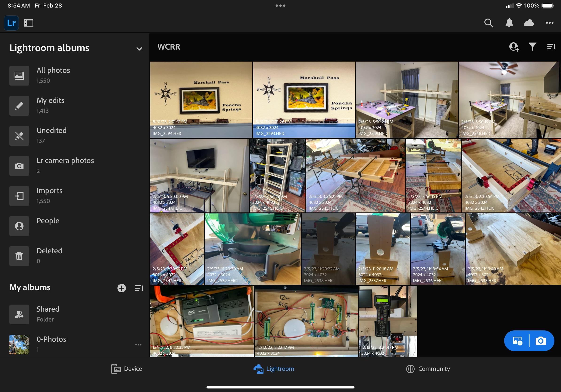Screen dimensions: 561x392
Task: Open notifications bell icon
Action: point(509,23)
